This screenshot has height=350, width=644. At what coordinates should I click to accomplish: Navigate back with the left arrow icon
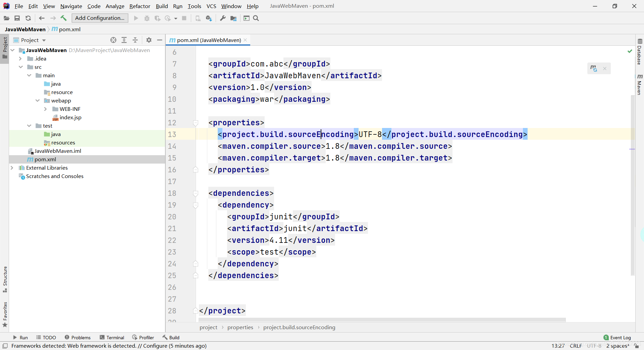42,18
